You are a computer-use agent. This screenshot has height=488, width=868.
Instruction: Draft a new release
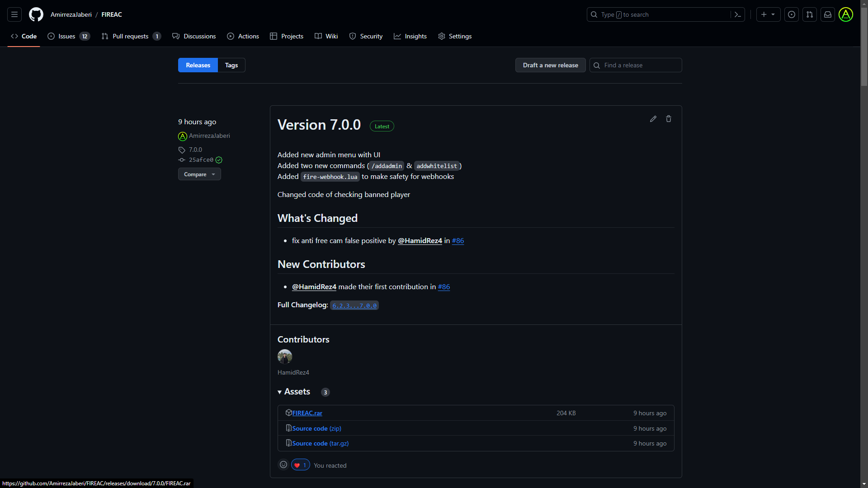551,65
